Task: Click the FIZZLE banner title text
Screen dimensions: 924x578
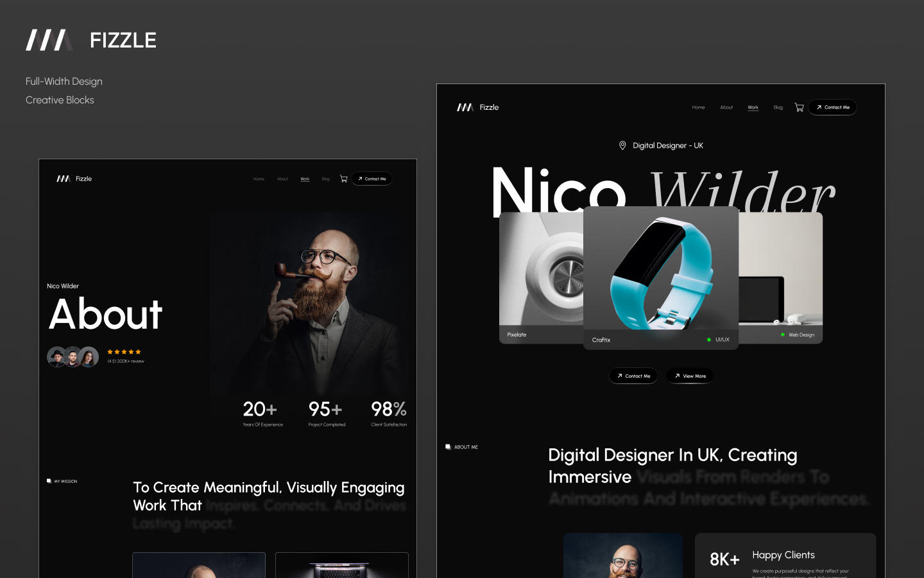Action: tap(123, 40)
